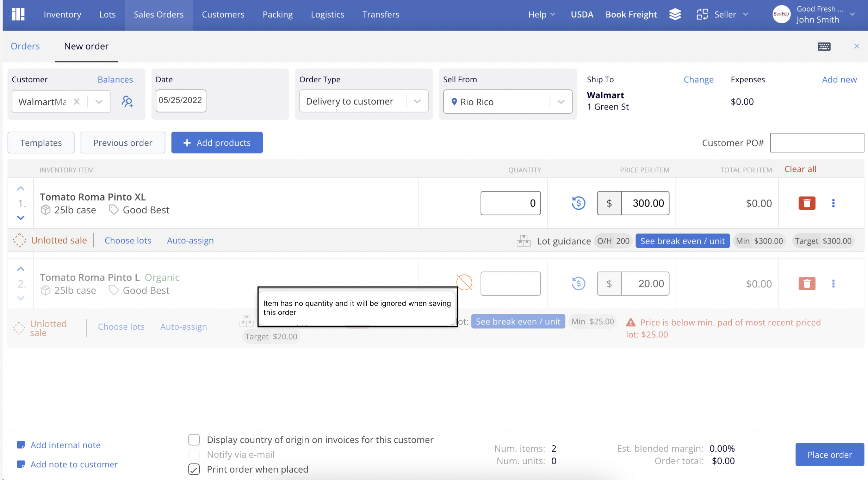The height and width of the screenshot is (480, 868).
Task: Click the no-quantity warning icon
Action: [x=464, y=282]
